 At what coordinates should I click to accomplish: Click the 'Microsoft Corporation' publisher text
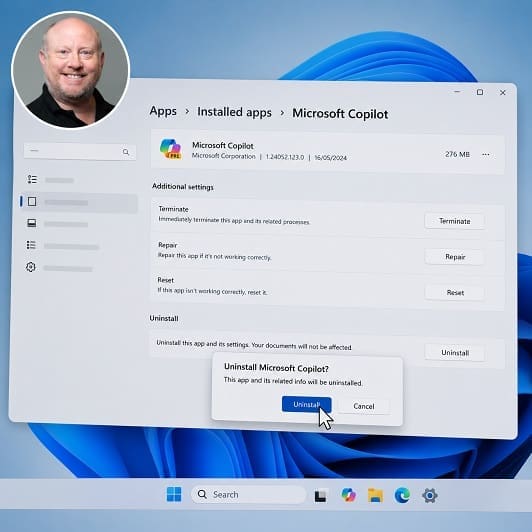point(224,156)
